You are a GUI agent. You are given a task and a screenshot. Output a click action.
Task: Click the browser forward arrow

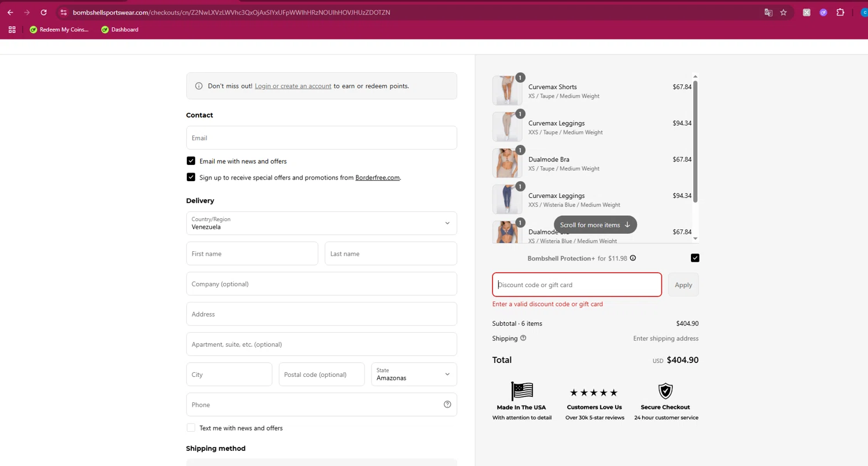click(x=27, y=12)
